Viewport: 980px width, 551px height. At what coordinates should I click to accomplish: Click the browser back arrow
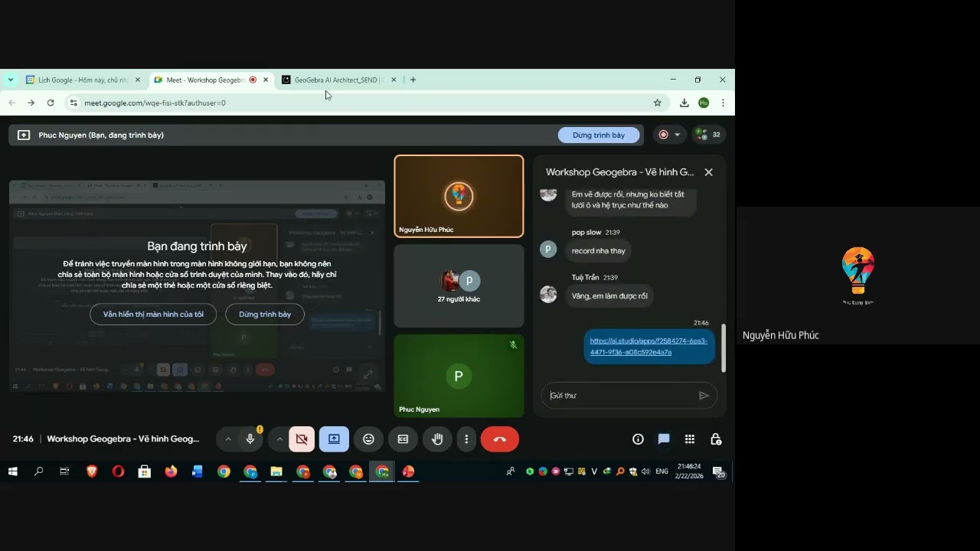click(x=11, y=103)
